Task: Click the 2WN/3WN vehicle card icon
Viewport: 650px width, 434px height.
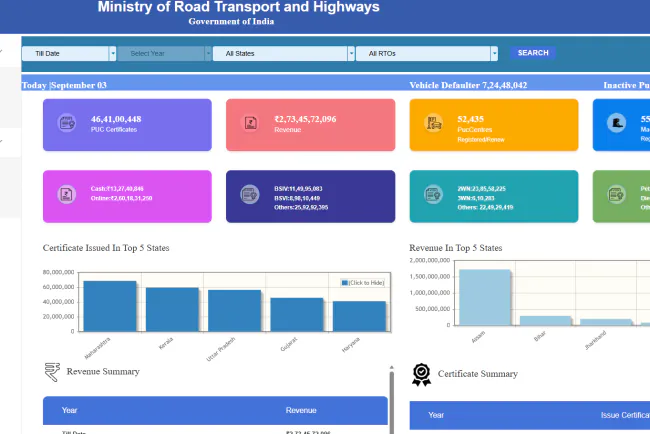Action: [434, 194]
